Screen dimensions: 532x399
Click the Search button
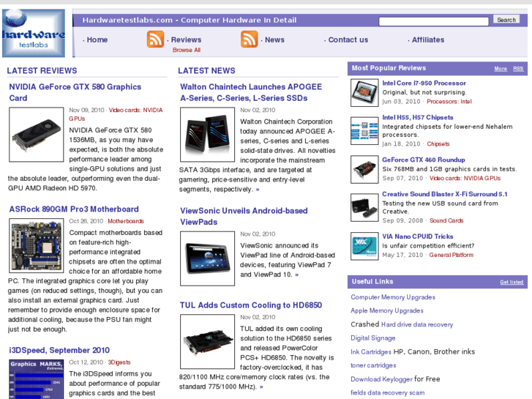[x=506, y=20]
